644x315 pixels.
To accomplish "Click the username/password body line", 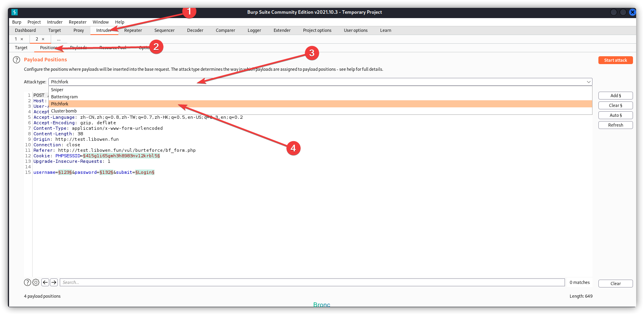I will pos(94,172).
